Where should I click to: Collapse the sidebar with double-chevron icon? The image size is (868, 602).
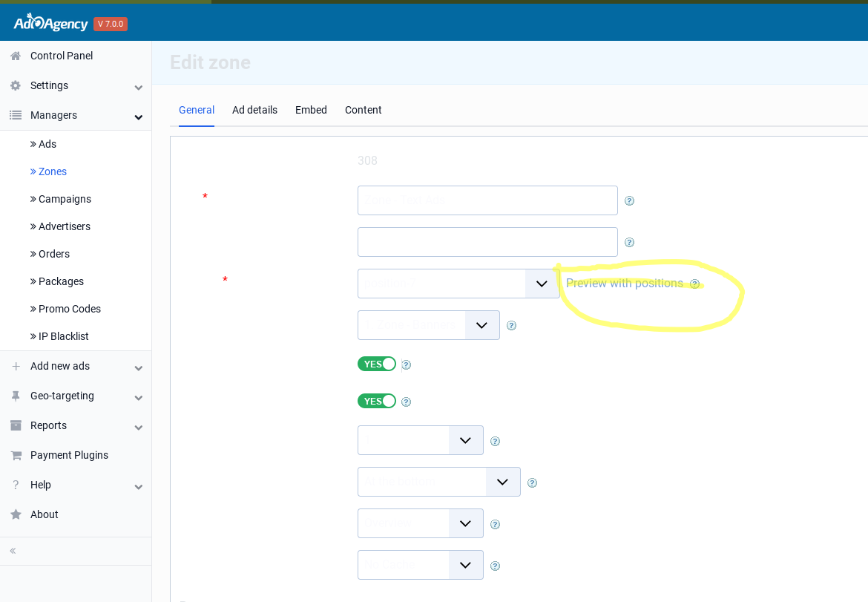13,551
